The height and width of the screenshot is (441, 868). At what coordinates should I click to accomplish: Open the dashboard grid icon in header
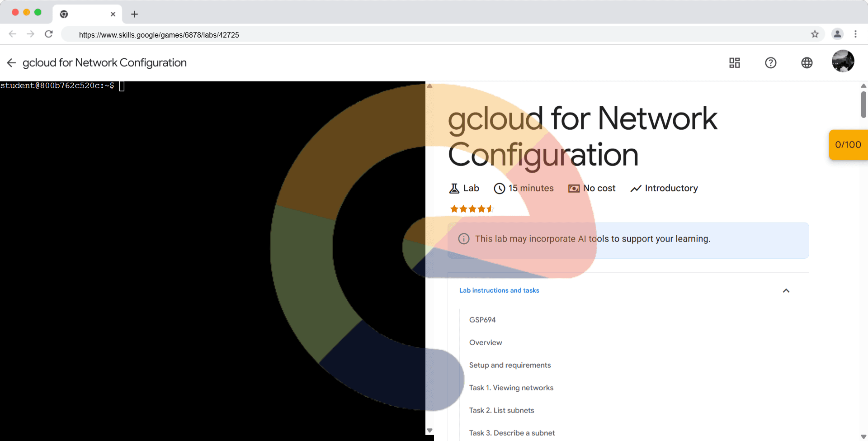click(734, 63)
